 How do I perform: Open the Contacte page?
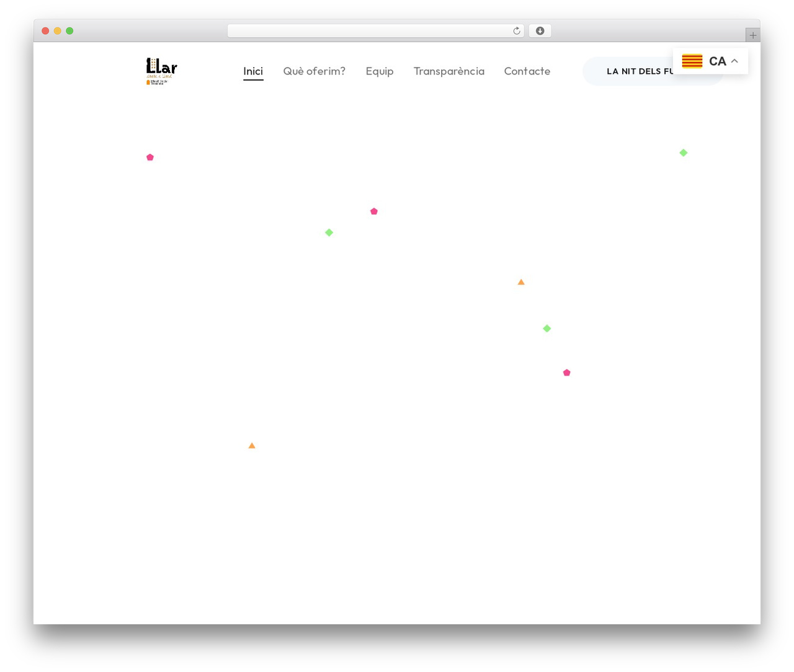pos(527,71)
